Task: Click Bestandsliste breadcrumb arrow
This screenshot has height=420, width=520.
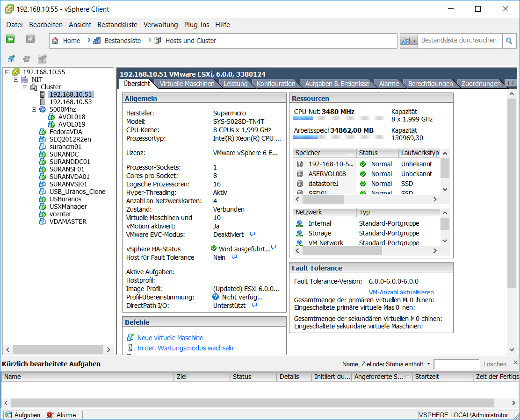Action: click(x=89, y=40)
